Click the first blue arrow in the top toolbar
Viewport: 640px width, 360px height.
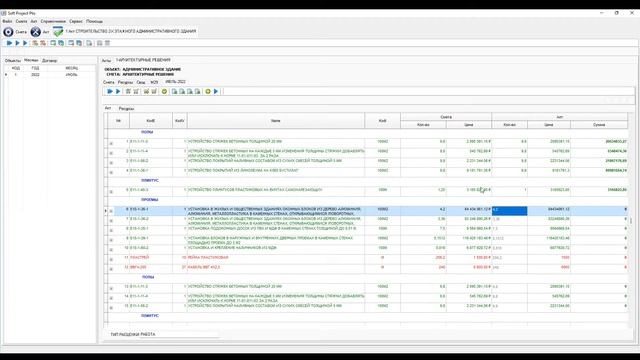pyautogui.click(x=9, y=43)
